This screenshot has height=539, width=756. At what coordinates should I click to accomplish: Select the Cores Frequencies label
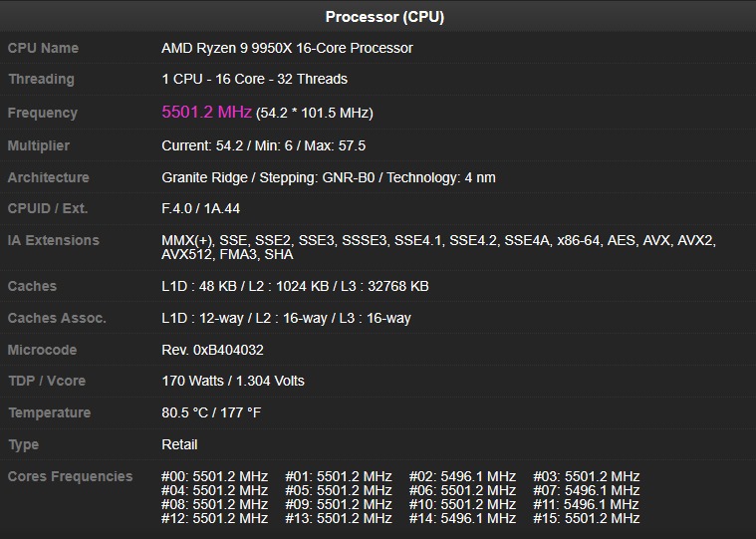click(70, 476)
